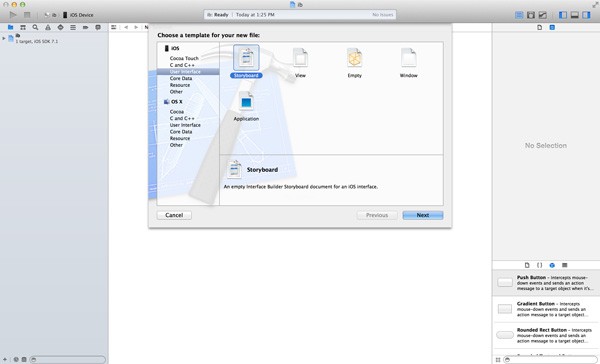This screenshot has width=600, height=364.
Task: Select the Window template icon
Action: pyautogui.click(x=408, y=58)
